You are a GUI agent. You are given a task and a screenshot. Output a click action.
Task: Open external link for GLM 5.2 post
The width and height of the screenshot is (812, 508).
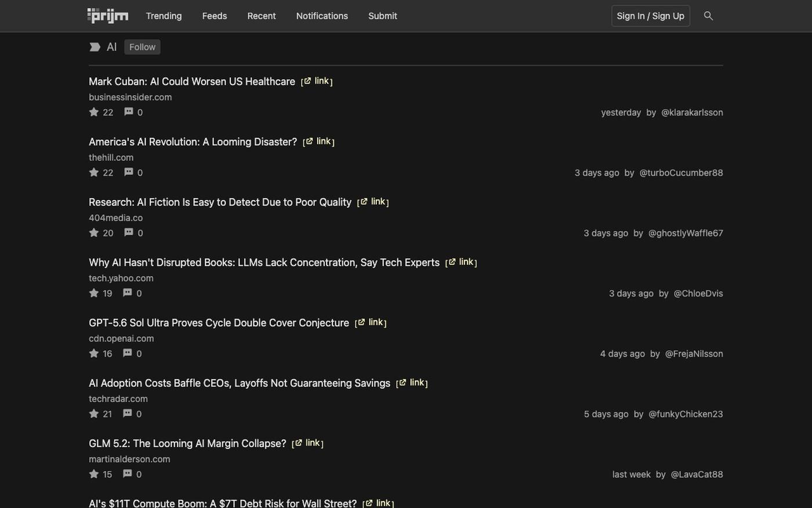coord(307,444)
